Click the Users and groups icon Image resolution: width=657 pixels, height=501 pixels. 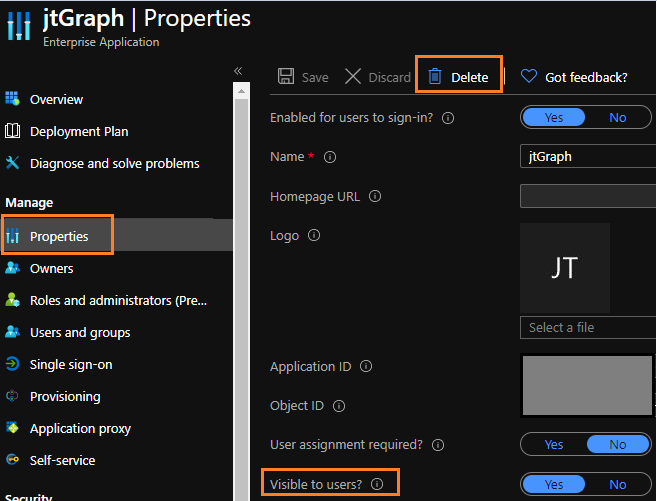pos(13,332)
